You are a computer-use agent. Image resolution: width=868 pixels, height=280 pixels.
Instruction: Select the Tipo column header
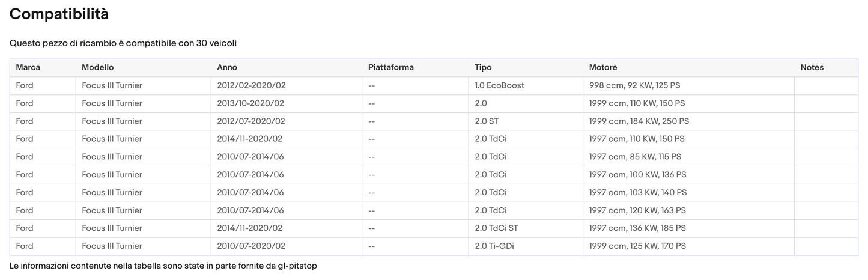click(x=483, y=68)
